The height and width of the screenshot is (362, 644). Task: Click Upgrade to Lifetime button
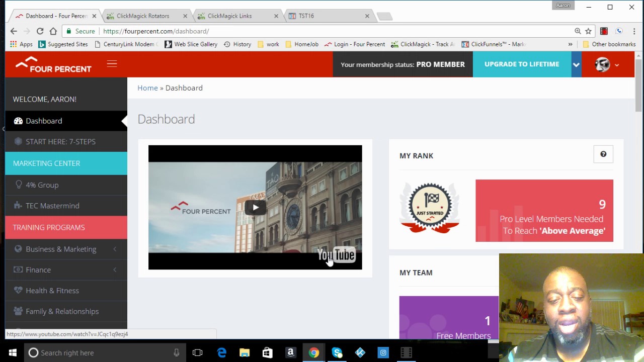[522, 64]
